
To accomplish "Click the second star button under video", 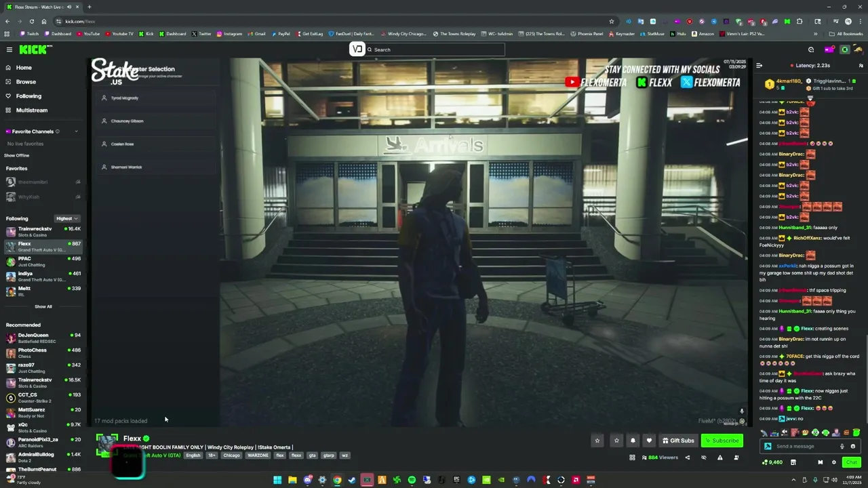I will pyautogui.click(x=616, y=441).
